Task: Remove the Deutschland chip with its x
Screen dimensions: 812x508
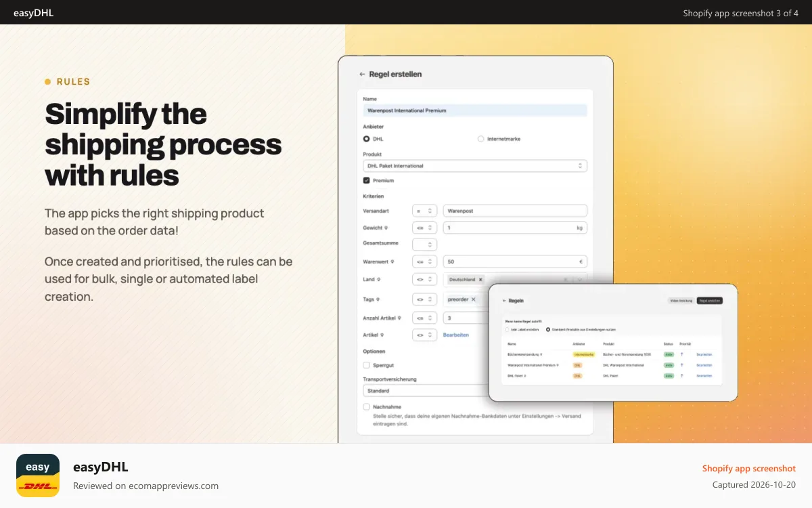Action: pos(480,279)
